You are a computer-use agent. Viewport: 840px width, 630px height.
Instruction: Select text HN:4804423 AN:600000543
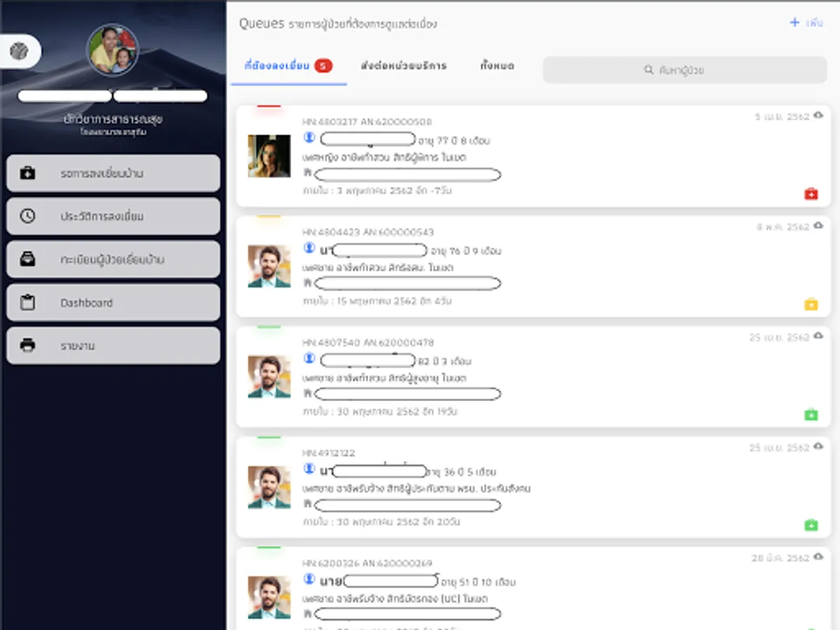368,232
